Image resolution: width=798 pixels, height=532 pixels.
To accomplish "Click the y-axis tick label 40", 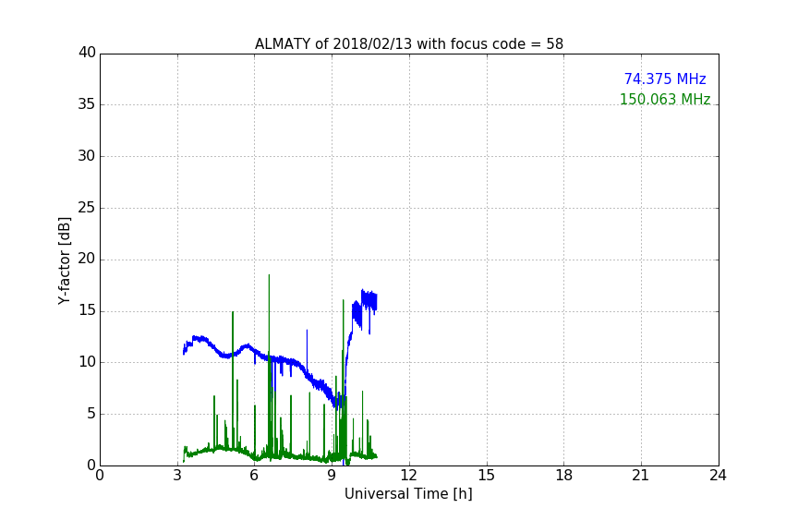I will point(87,53).
